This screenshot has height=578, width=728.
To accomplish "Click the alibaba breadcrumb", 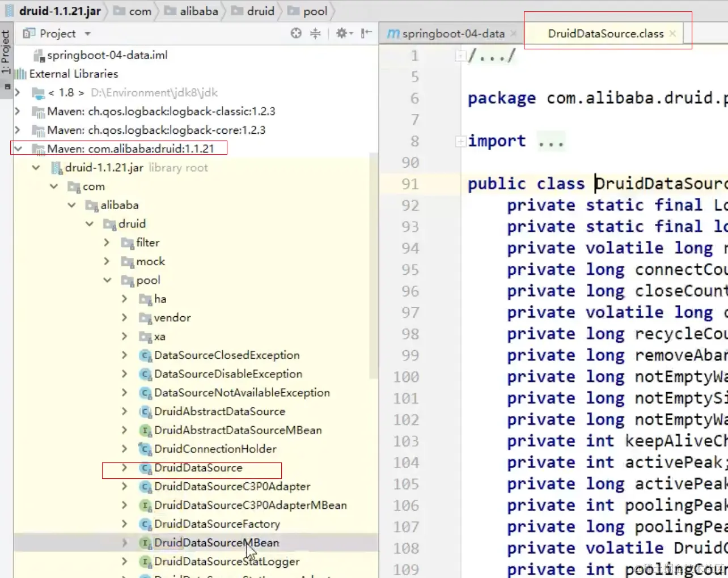I will [192, 11].
